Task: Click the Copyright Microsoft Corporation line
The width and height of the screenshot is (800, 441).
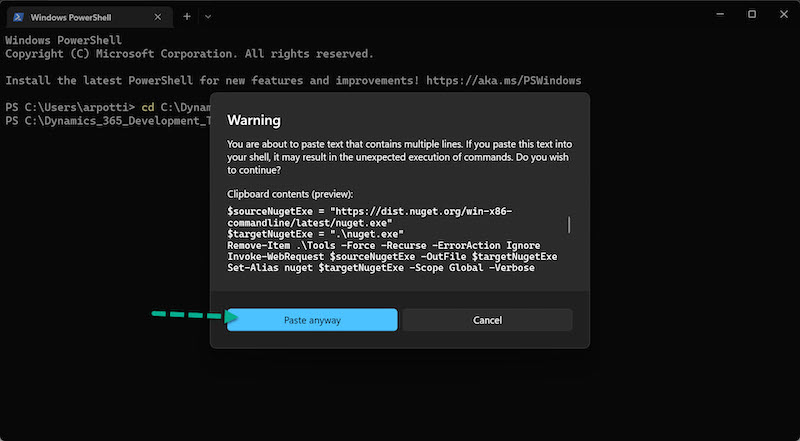Action: (189, 54)
